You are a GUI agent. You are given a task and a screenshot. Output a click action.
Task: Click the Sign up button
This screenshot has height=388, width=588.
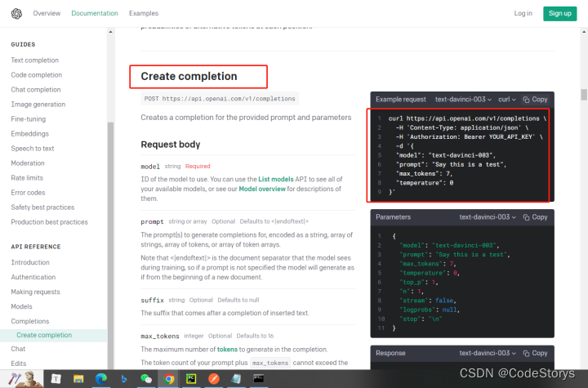pos(560,14)
